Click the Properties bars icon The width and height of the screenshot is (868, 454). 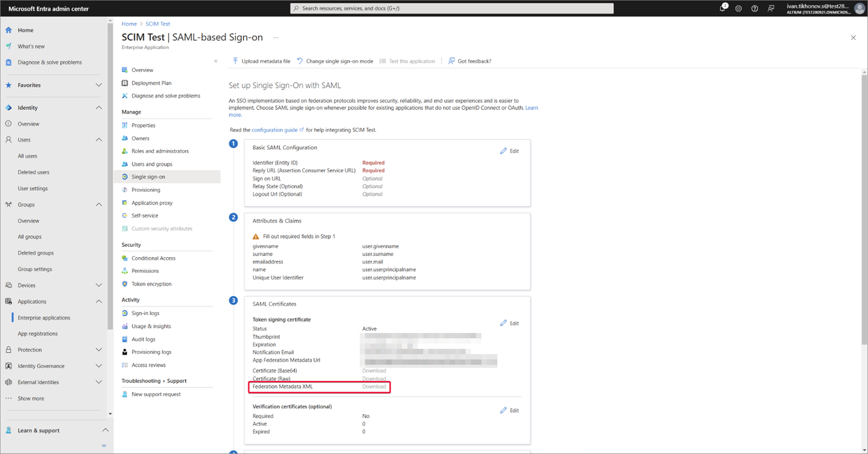click(x=125, y=125)
